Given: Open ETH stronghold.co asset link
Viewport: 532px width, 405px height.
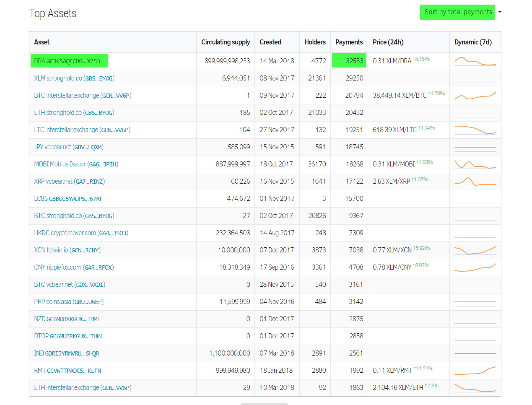Looking at the screenshot, I should (x=74, y=113).
